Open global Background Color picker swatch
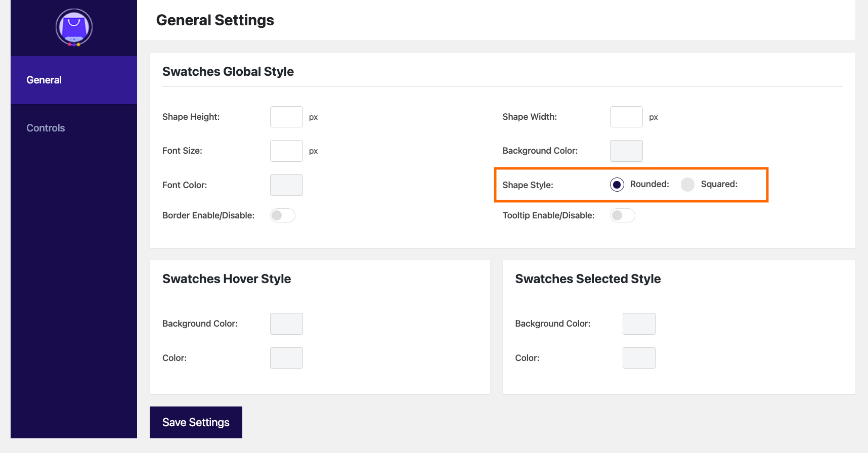Viewport: 868px width, 453px height. pos(626,151)
